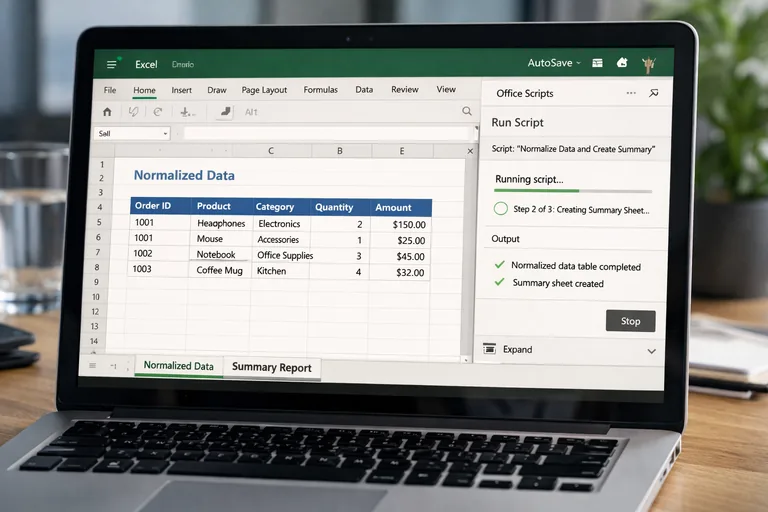Click the Step 2 of 3 status circle
The image size is (768, 512).
click(501, 209)
